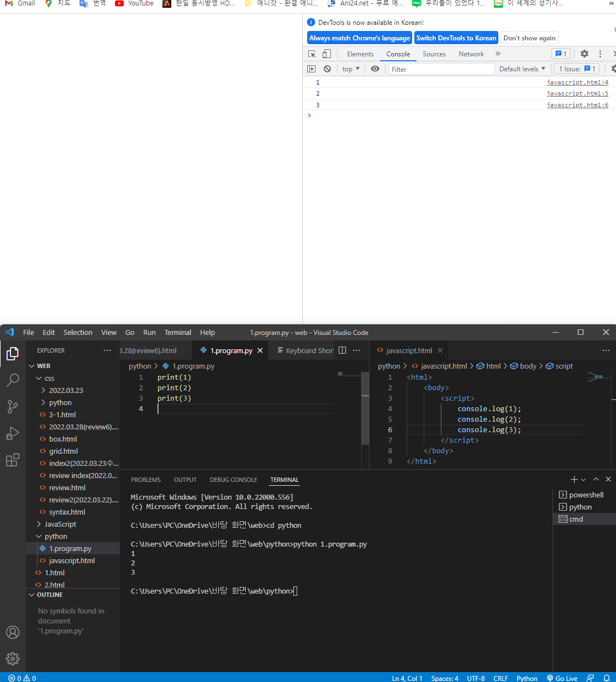The width and height of the screenshot is (616, 682).
Task: Open the Run menu
Action: 149,332
